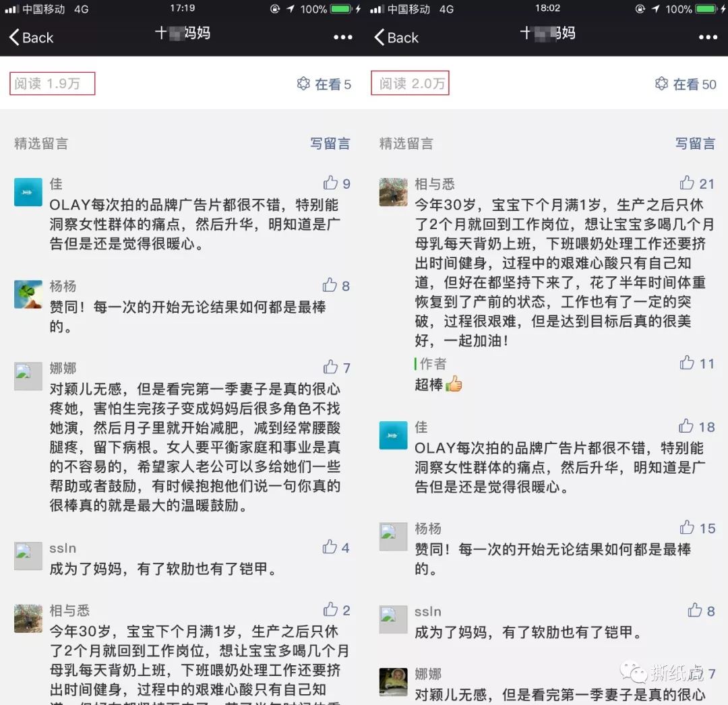The image size is (728, 705).
Task: Tap 在看 5 flower icon
Action: point(303,84)
